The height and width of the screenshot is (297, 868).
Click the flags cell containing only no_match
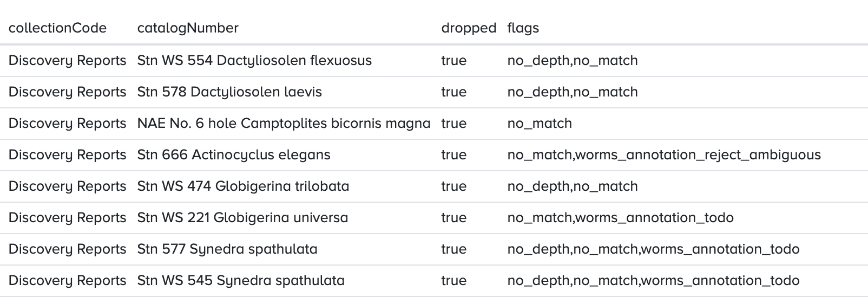pyautogui.click(x=540, y=123)
